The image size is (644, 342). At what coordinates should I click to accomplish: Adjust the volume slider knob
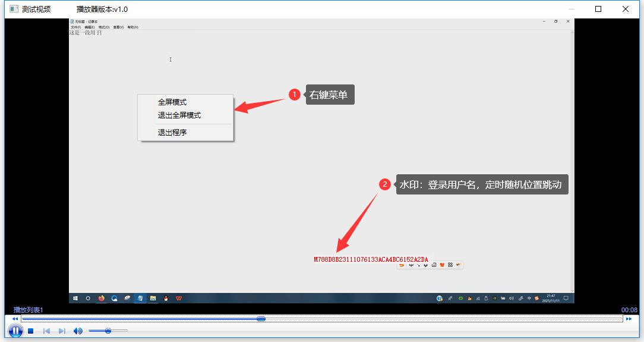[108, 331]
